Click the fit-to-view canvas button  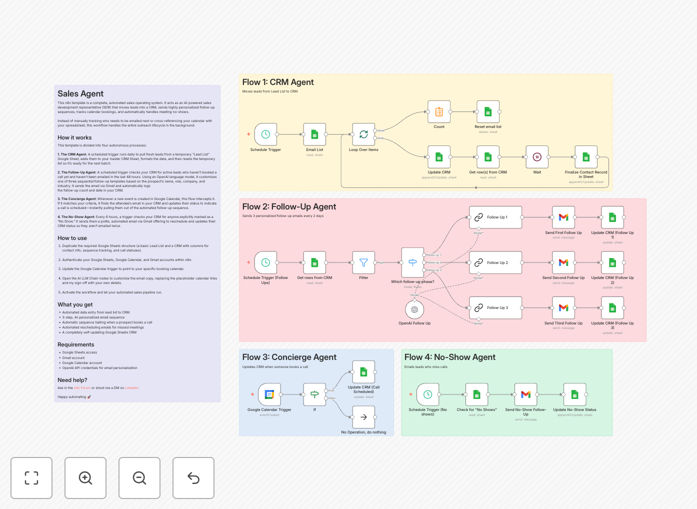click(32, 478)
